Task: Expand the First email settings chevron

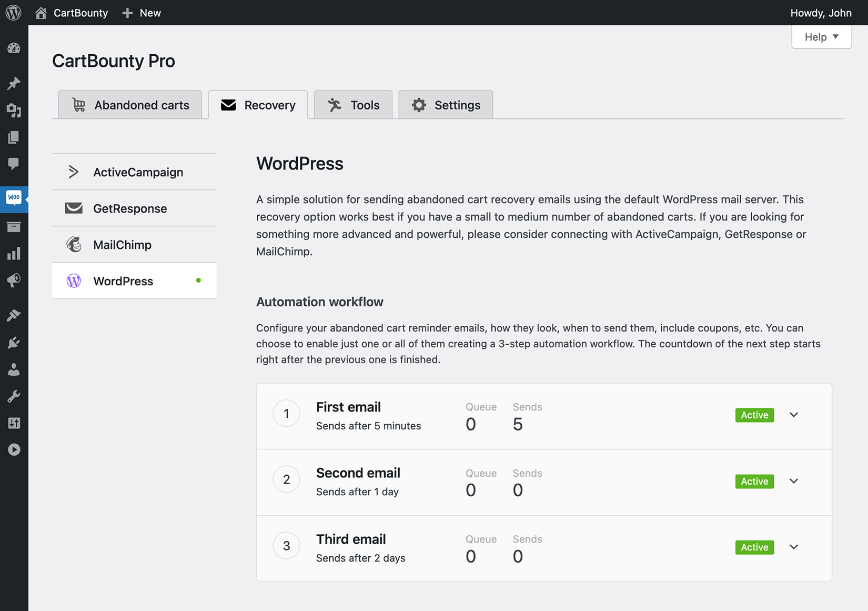Action: (794, 415)
